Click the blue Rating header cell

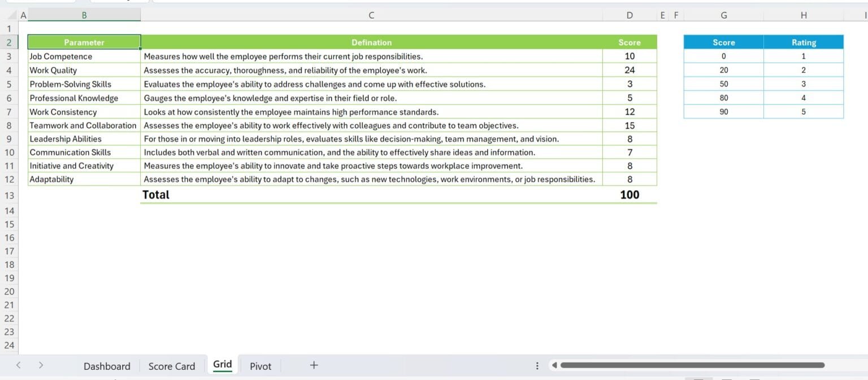[803, 42]
